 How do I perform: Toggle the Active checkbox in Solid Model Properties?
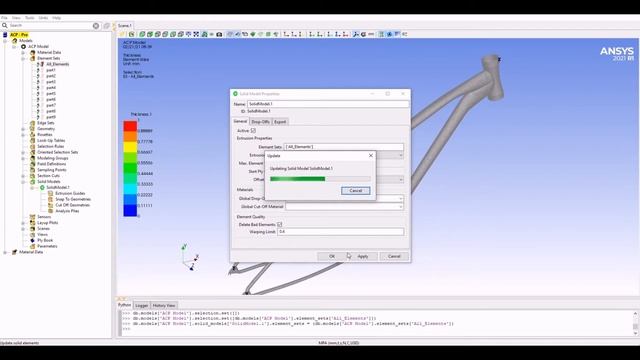click(253, 131)
